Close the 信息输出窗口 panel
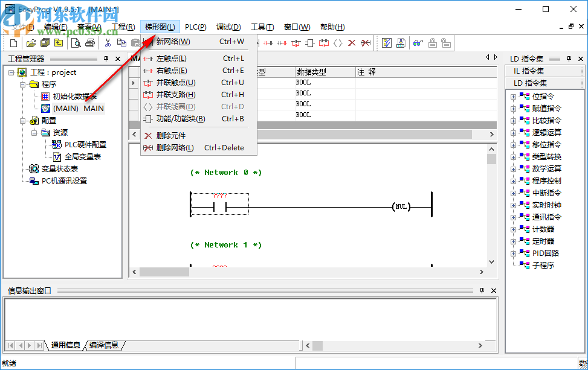This screenshot has height=370, width=588. (494, 290)
